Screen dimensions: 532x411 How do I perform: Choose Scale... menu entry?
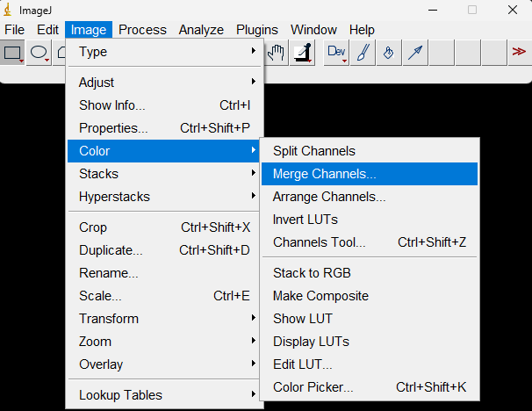click(x=164, y=296)
